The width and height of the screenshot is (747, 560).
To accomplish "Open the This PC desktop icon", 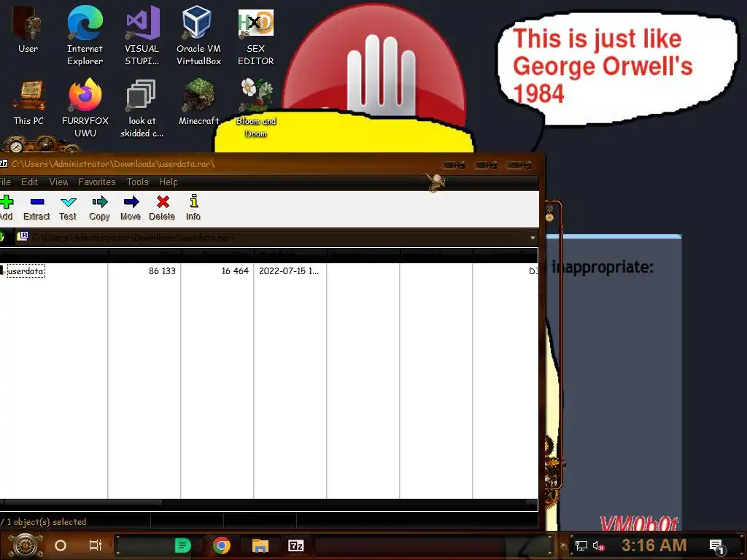I will coord(28,102).
